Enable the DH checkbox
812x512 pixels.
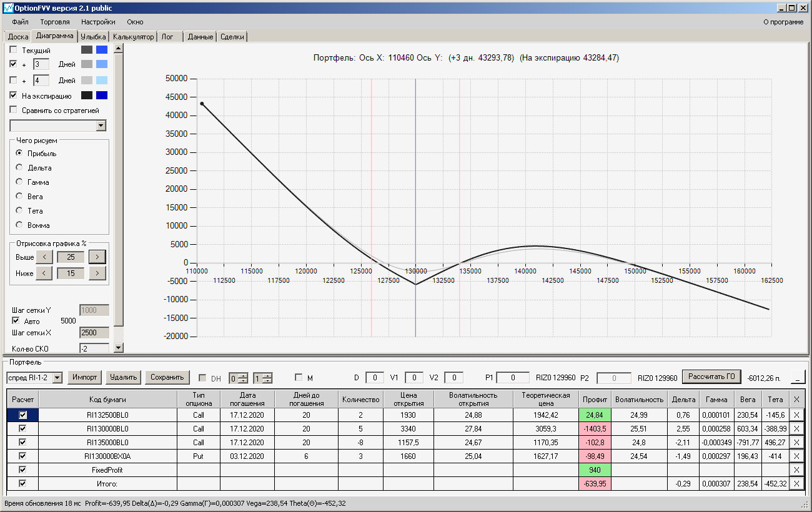point(202,378)
